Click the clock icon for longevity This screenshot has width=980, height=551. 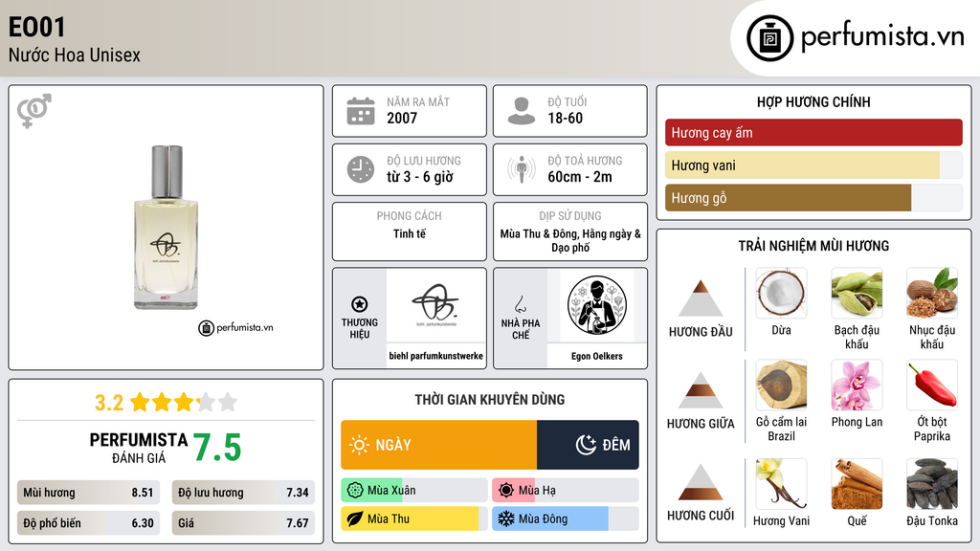click(x=361, y=169)
